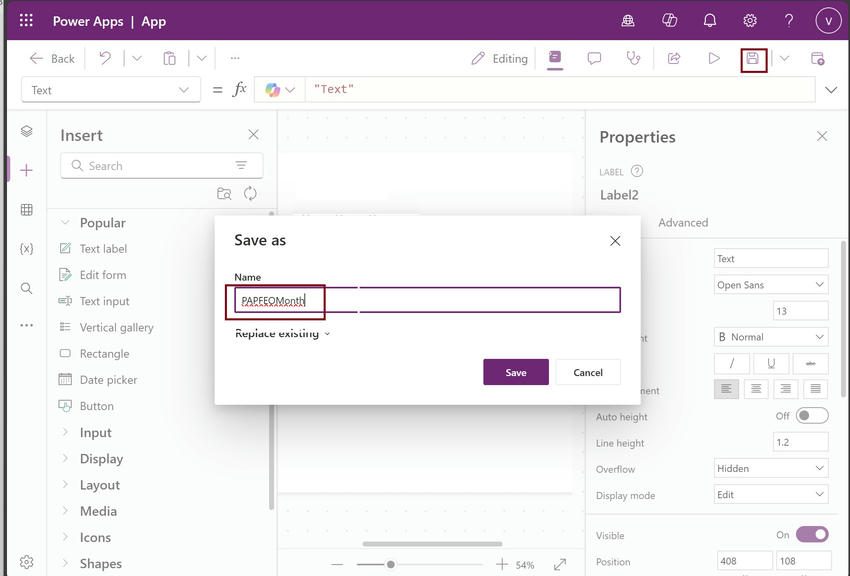The image size is (850, 576).
Task: Preview the app with the Play icon
Action: [x=714, y=58]
